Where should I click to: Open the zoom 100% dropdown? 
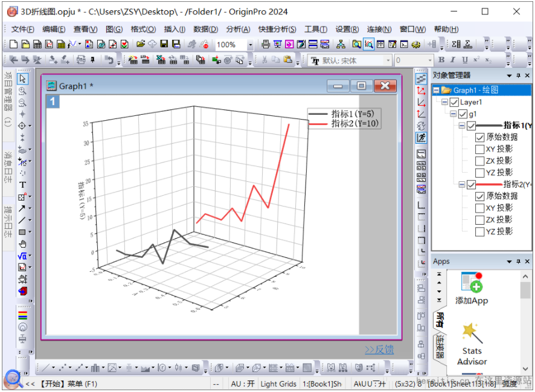[x=251, y=44]
